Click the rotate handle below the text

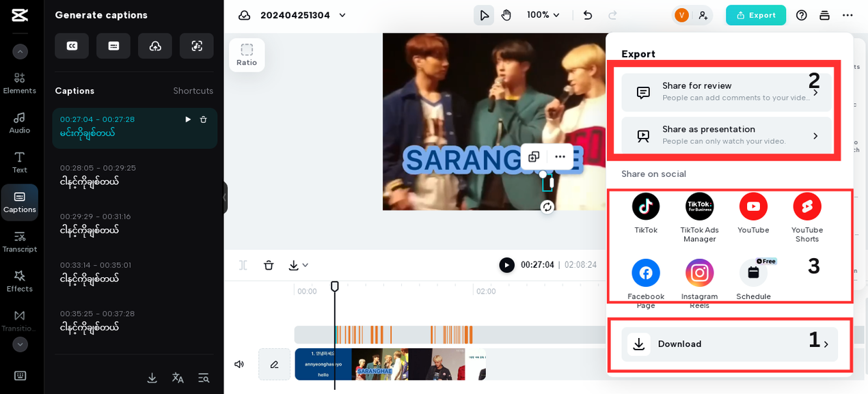547,207
